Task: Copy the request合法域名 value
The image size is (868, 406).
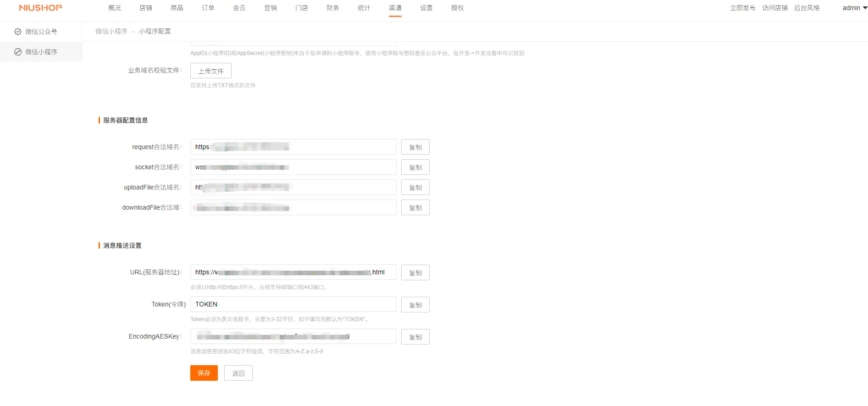Action: pyautogui.click(x=415, y=147)
